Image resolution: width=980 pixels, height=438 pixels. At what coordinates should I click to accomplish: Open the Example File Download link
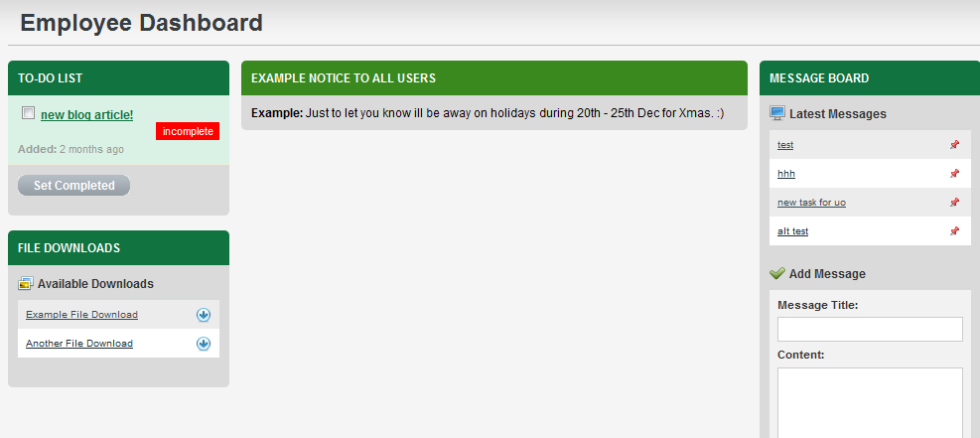click(81, 314)
